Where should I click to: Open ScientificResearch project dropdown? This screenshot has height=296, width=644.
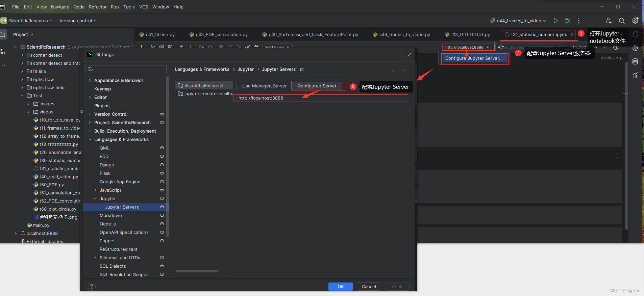(31, 21)
